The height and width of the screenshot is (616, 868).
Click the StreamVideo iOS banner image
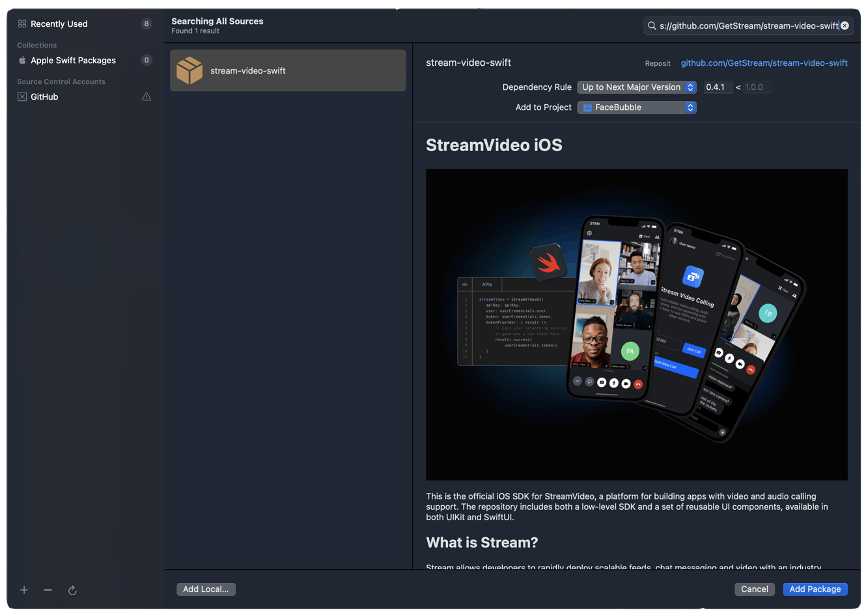[637, 325]
